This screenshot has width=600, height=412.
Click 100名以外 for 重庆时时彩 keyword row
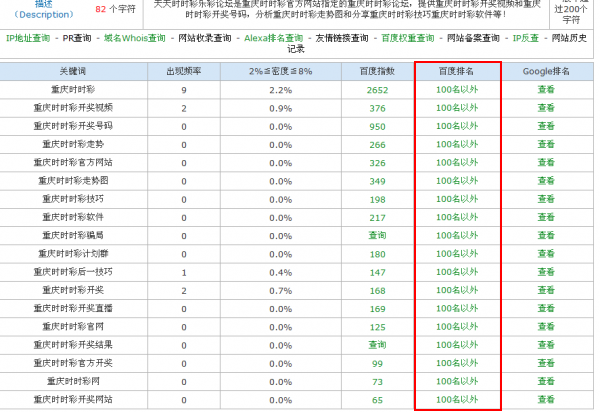[x=456, y=90]
